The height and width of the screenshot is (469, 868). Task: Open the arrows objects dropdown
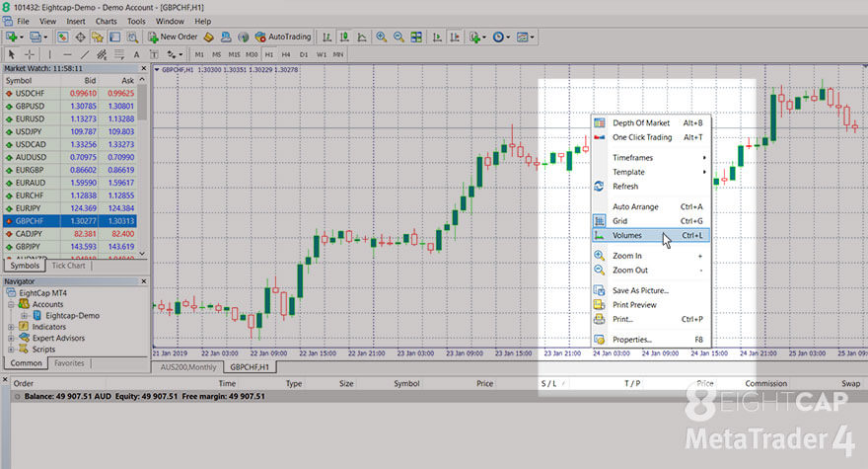pos(175,54)
